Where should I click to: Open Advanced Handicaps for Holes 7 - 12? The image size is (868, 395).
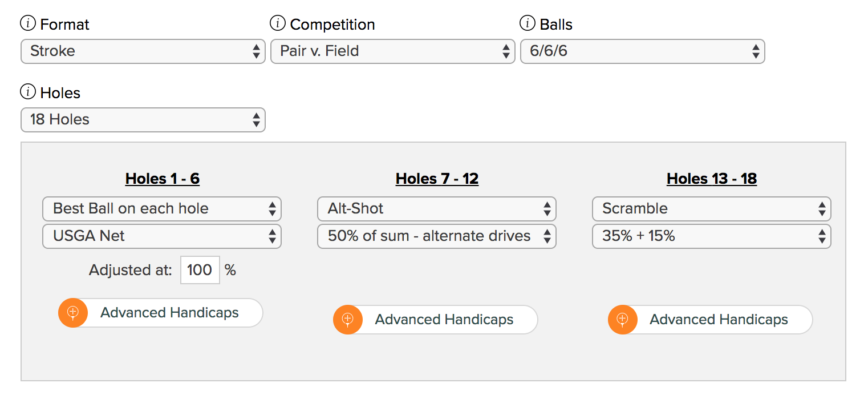coord(444,320)
